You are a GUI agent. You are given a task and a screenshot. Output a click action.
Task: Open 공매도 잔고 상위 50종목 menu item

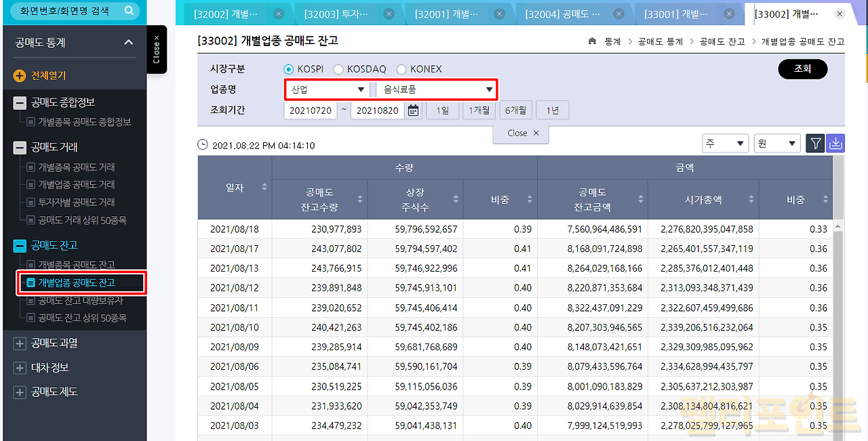[x=82, y=318]
